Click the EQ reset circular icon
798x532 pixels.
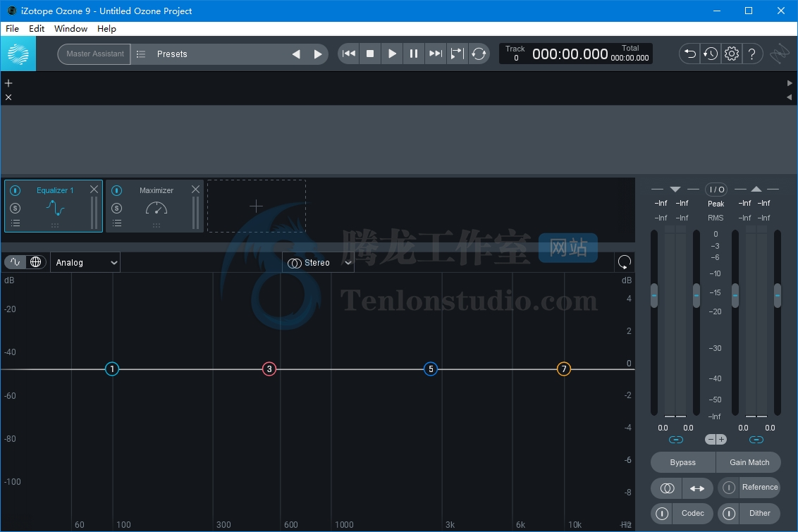click(625, 262)
